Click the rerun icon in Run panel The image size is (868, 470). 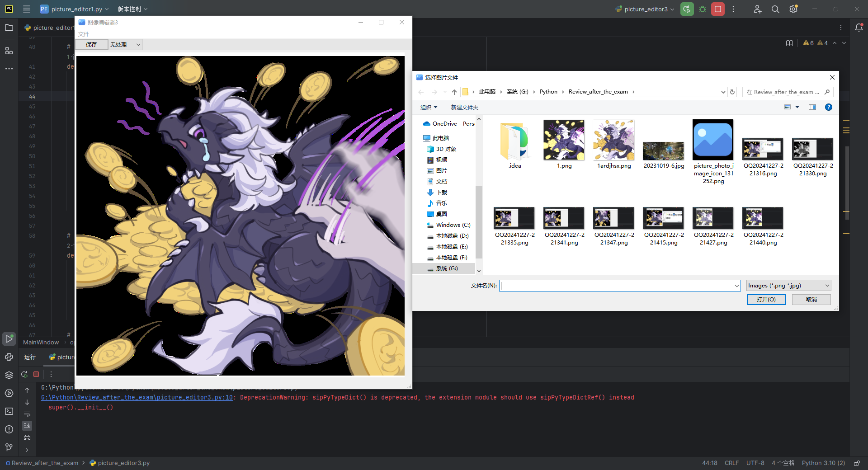[x=24, y=374]
